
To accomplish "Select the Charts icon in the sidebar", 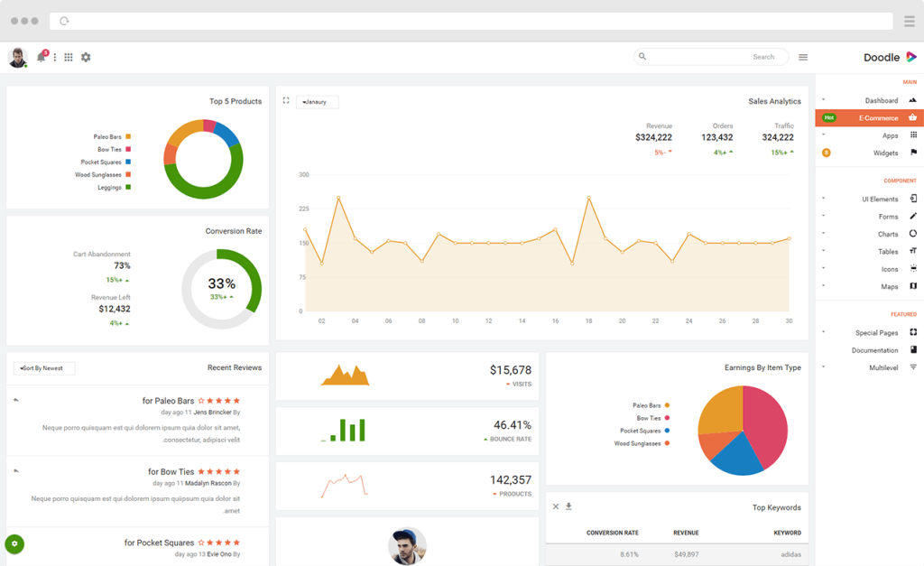I will coord(911,233).
